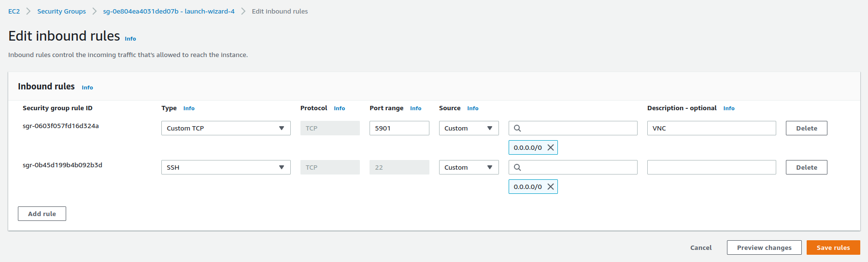Click search icon in SSH rule source field
868x262 pixels.
517,167
